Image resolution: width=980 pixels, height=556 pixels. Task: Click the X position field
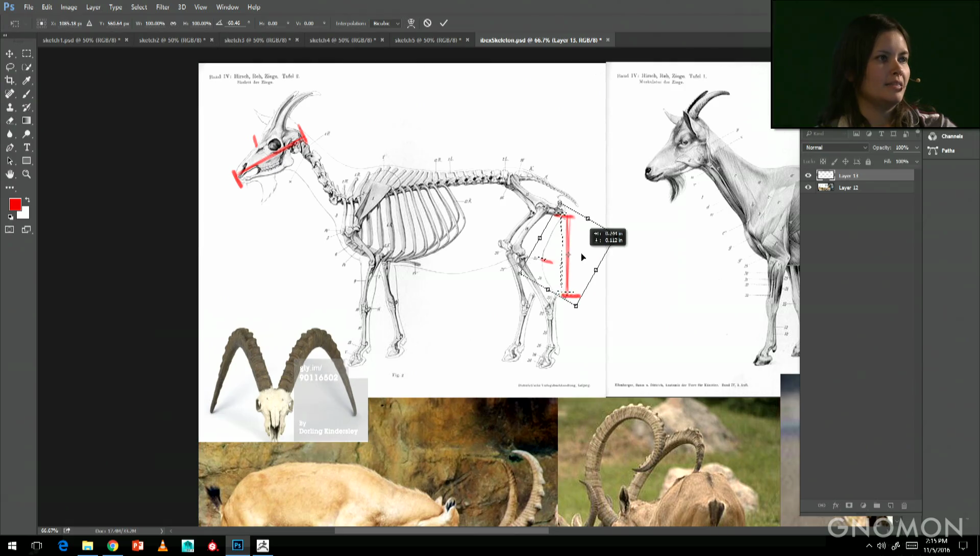70,23
